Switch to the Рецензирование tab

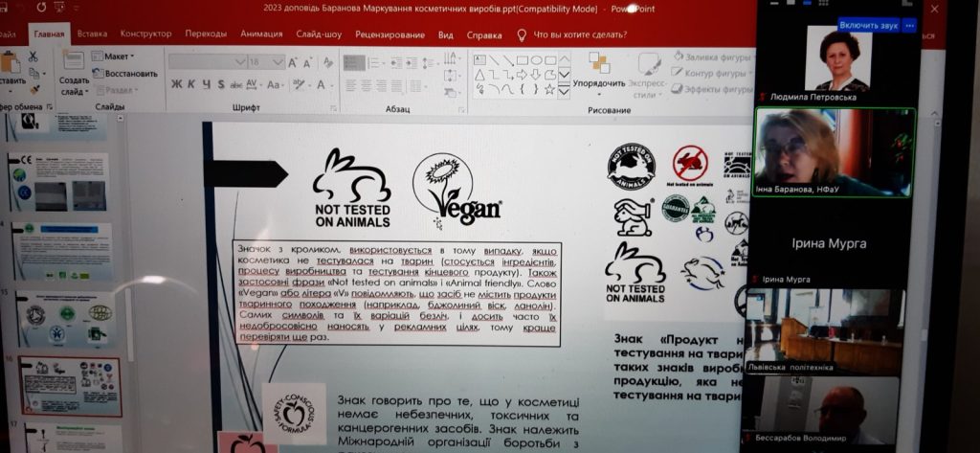(390, 35)
